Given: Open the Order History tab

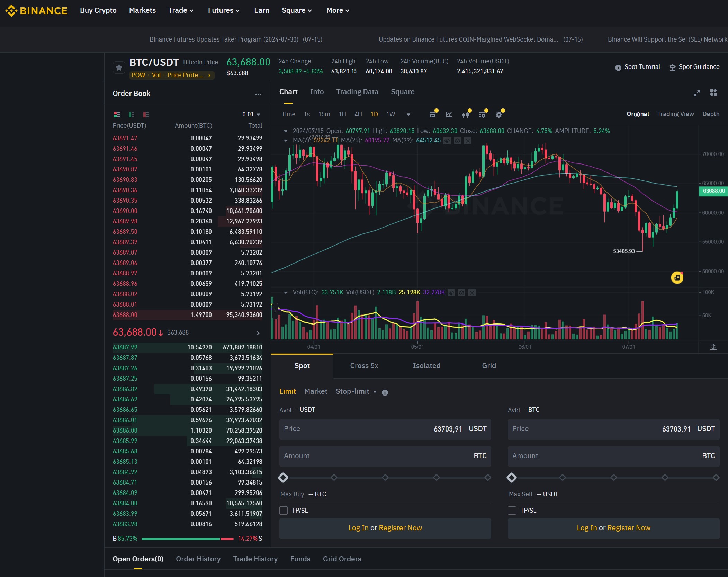Looking at the screenshot, I should coord(198,559).
